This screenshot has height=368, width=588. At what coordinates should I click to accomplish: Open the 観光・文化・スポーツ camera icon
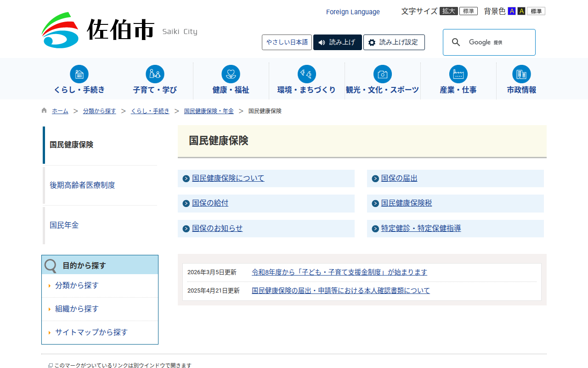click(x=382, y=74)
